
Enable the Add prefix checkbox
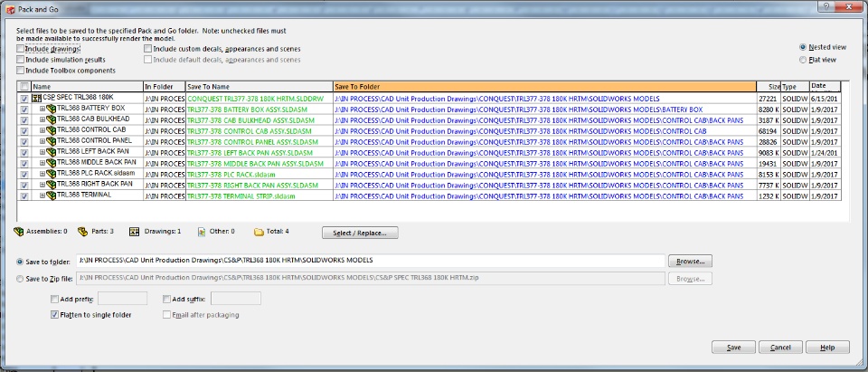[x=54, y=300]
